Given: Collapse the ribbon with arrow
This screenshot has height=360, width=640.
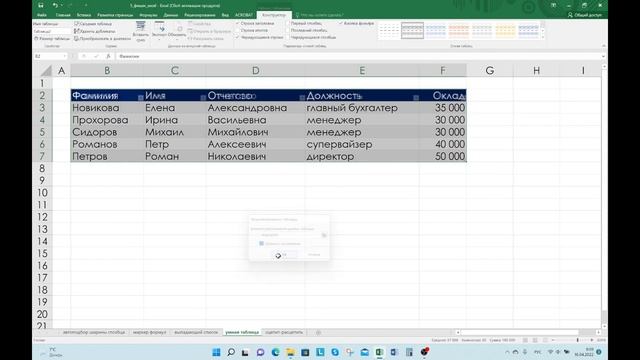Looking at the screenshot, I should [603, 46].
